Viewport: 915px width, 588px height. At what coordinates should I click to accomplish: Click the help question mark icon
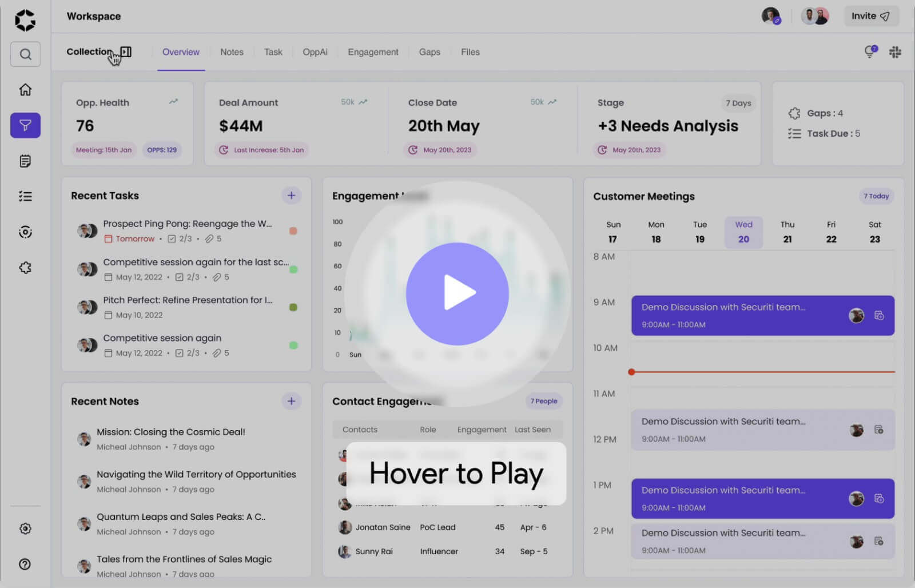point(25,564)
